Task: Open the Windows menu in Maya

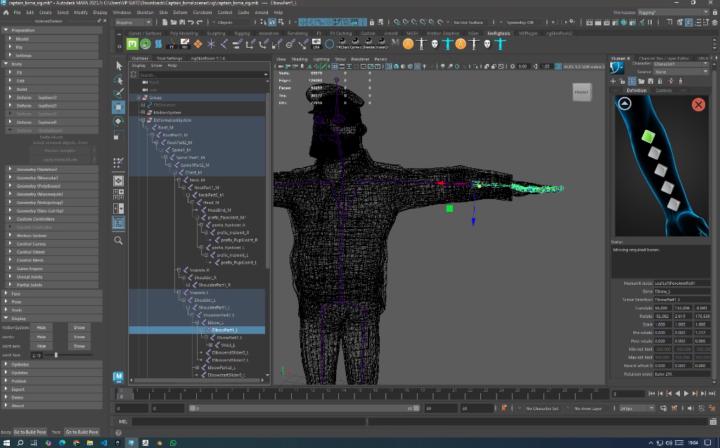Action: tap(122, 12)
